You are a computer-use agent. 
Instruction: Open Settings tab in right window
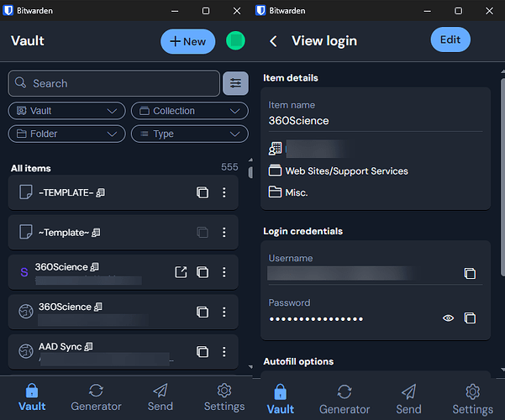tap(472, 400)
